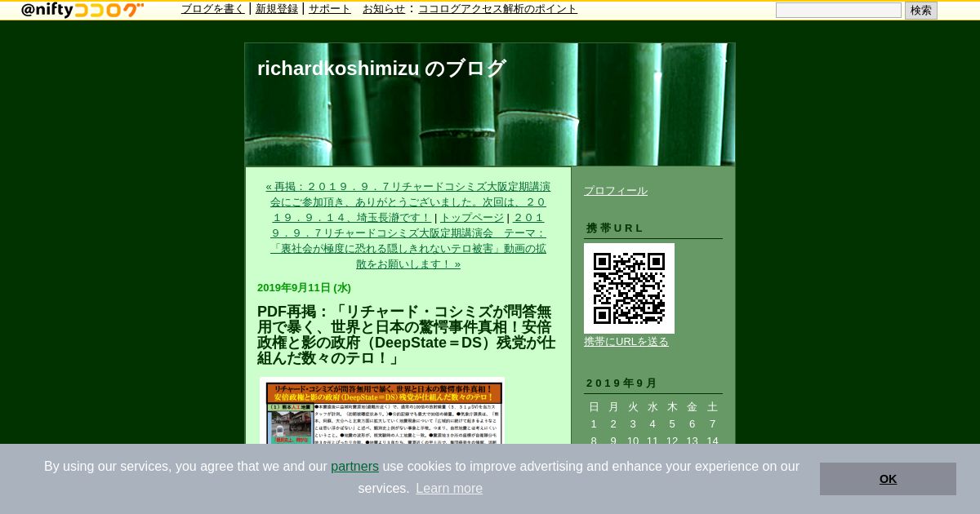Viewport: 980px width, 514px height.
Task: Select calendar day 5
Action: tap(672, 424)
